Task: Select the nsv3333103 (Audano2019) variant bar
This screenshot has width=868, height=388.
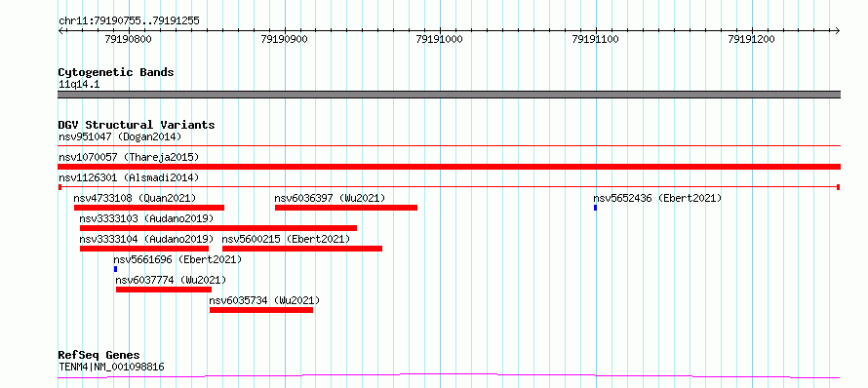Action: [218, 228]
